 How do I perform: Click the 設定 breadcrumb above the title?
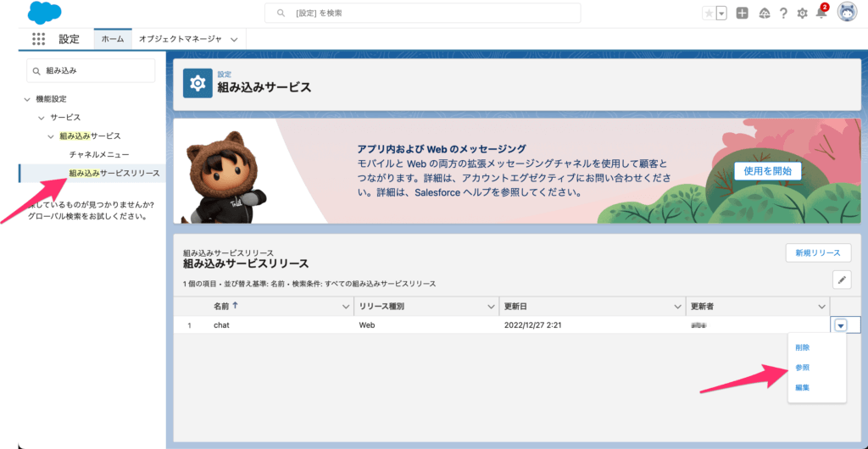coord(224,74)
